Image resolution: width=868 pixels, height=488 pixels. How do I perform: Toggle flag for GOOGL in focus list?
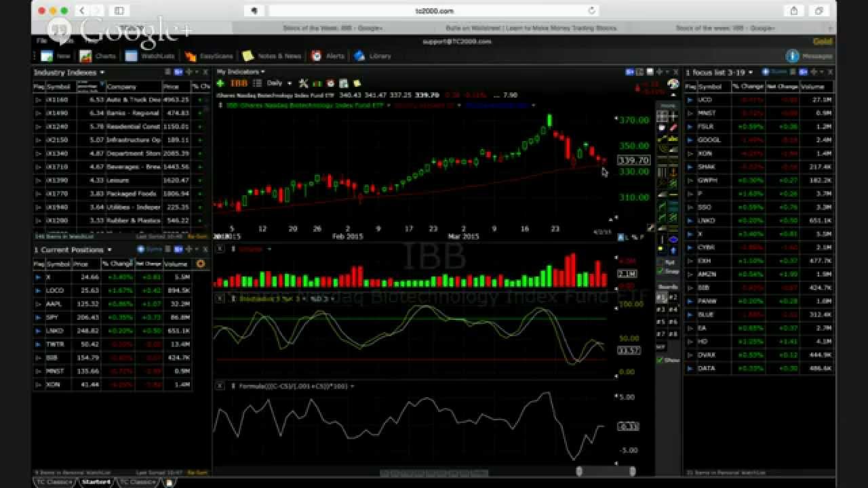(690, 140)
